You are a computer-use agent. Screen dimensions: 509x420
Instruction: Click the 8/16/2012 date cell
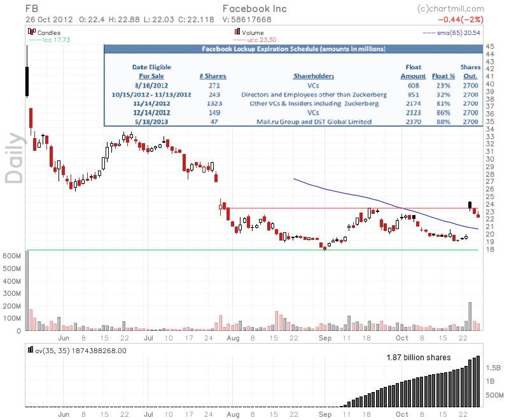[151, 86]
